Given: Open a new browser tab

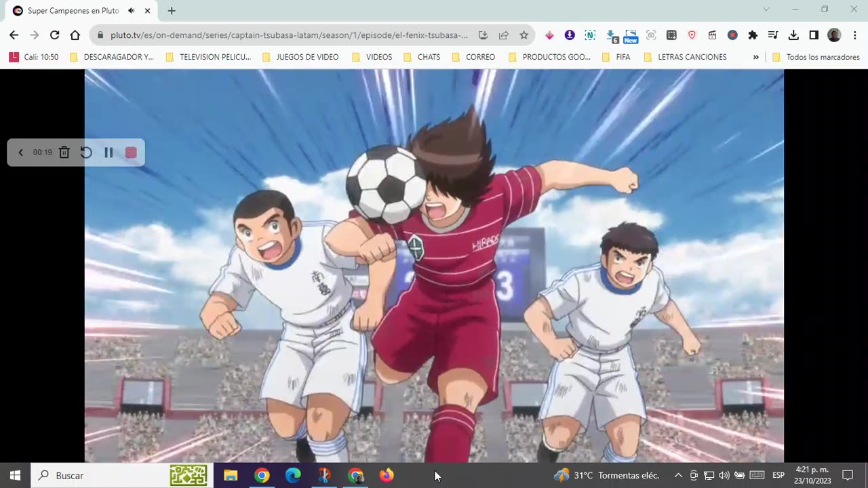Looking at the screenshot, I should click(x=172, y=11).
